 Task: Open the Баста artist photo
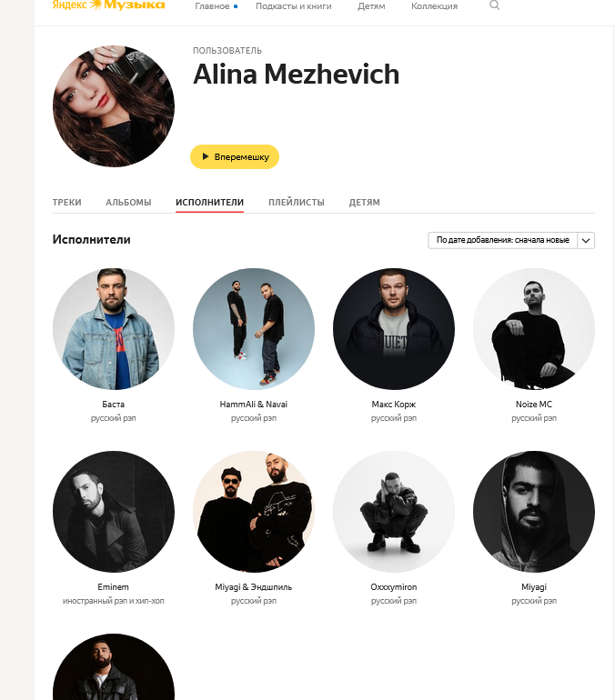pyautogui.click(x=114, y=329)
